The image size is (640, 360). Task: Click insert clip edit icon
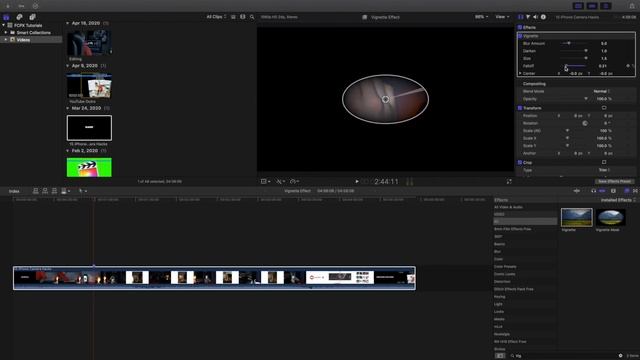45,191
